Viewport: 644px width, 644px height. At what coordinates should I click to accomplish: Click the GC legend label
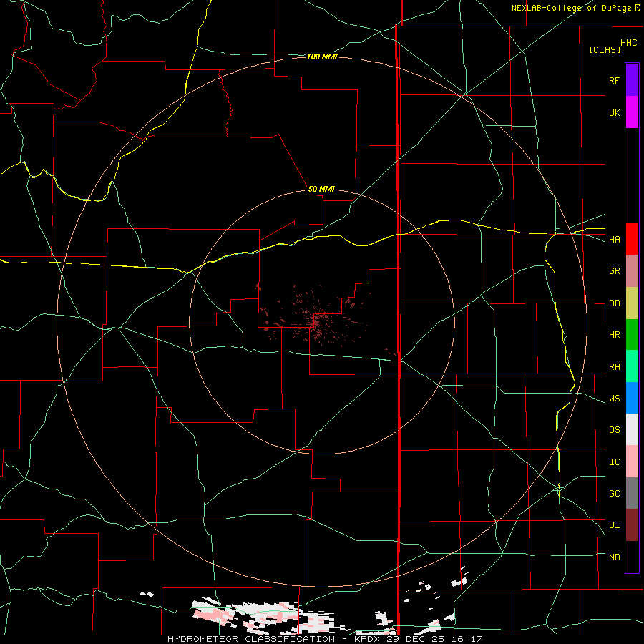click(x=614, y=493)
